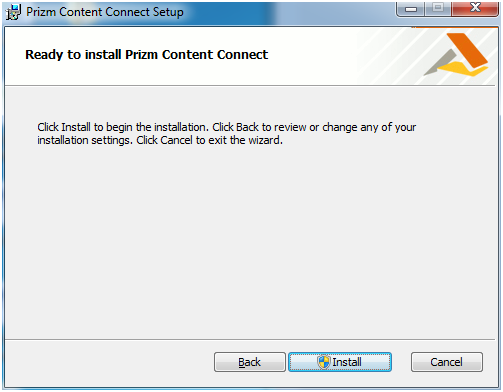503x392 pixels.
Task: Close the setup wizard with the red X
Action: tap(475, 9)
